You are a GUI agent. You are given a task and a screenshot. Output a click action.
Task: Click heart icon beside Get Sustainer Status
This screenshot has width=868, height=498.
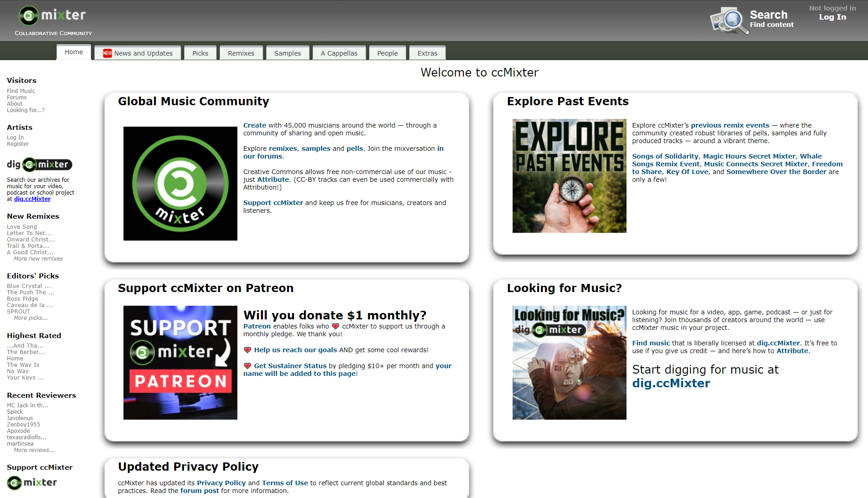[x=247, y=366]
